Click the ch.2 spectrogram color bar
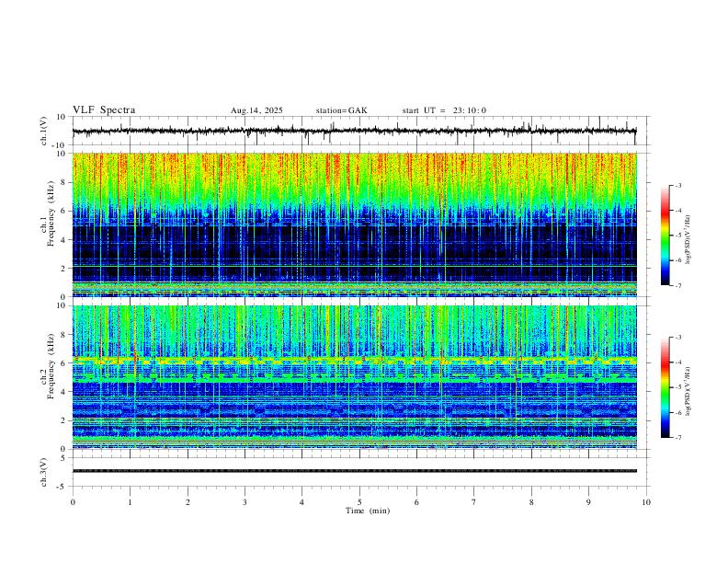This screenshot has width=728, height=563. [x=665, y=387]
